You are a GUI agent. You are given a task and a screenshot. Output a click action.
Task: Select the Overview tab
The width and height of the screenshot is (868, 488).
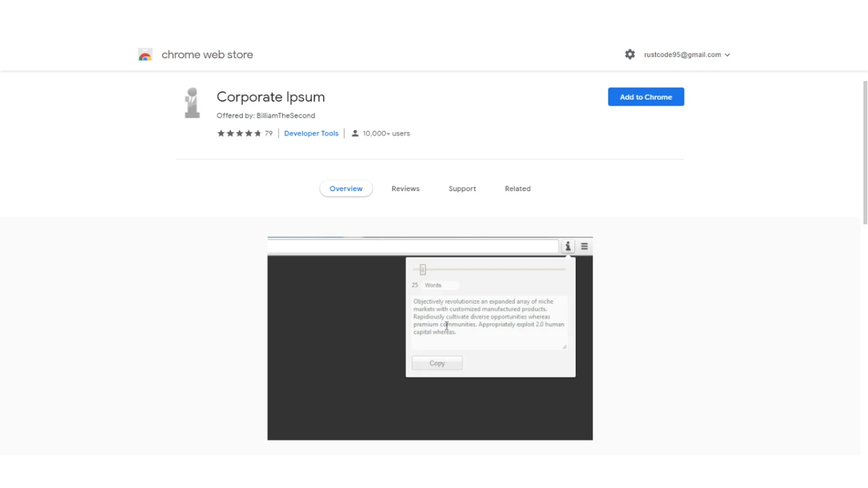point(346,188)
